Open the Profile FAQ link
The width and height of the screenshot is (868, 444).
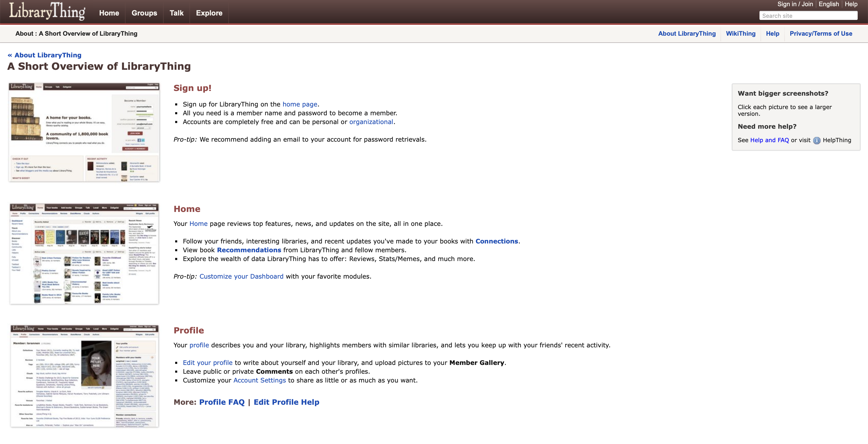point(222,402)
